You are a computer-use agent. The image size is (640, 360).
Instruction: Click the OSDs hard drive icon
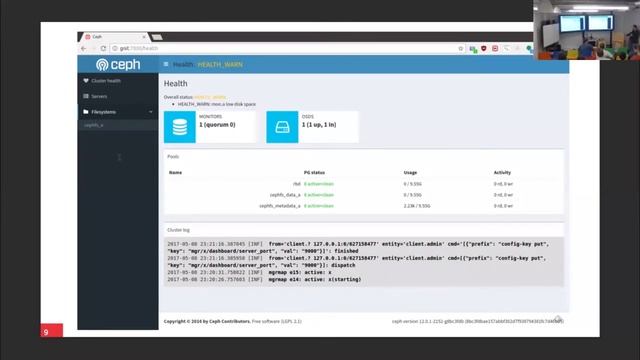[282, 127]
